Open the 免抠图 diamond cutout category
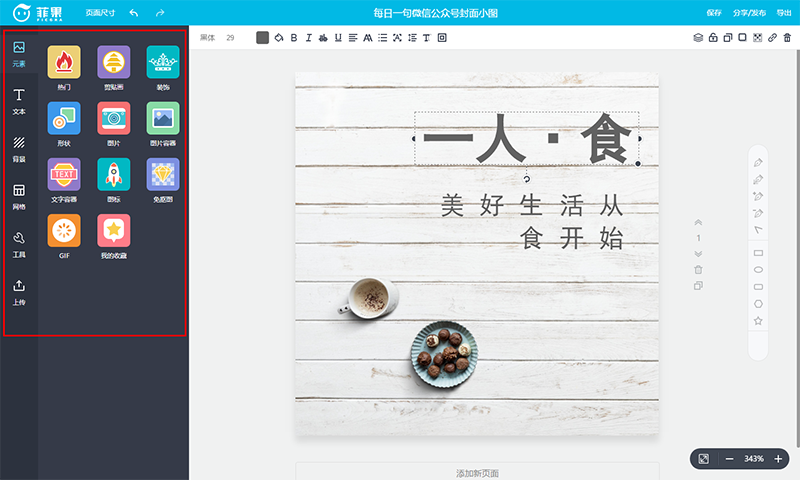This screenshot has height=480, width=800. (163, 174)
